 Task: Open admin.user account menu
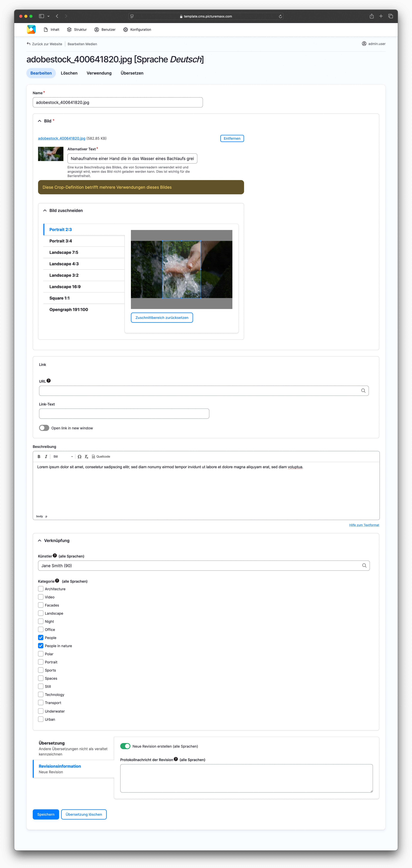tap(374, 44)
